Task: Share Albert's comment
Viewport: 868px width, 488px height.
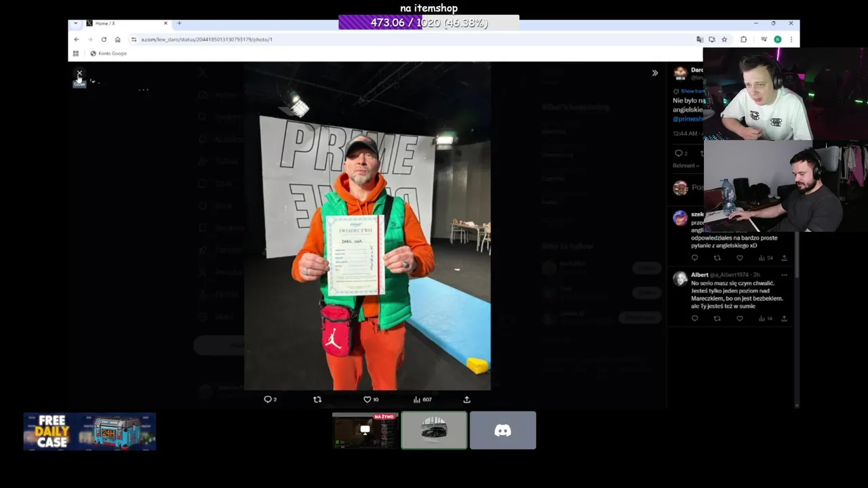Action: click(x=784, y=318)
